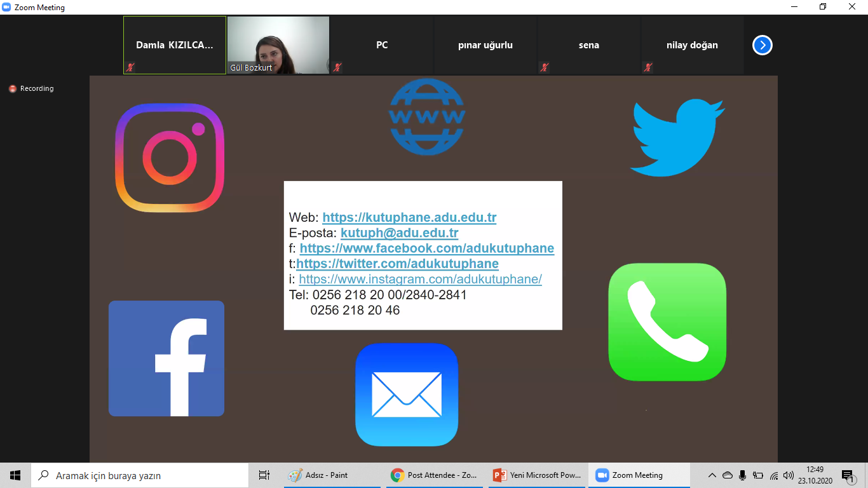The width and height of the screenshot is (868, 488).
Task: Open the notification center panel
Action: coord(847,475)
